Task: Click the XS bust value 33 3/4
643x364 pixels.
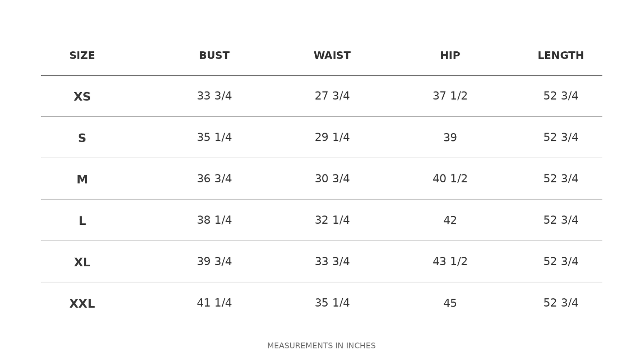Action: [x=214, y=96]
